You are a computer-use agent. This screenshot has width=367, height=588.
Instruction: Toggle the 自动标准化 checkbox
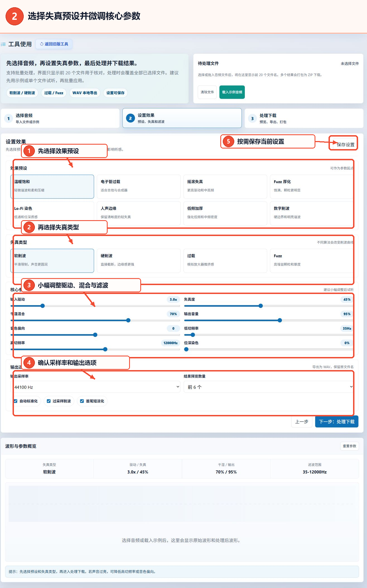pyautogui.click(x=16, y=401)
